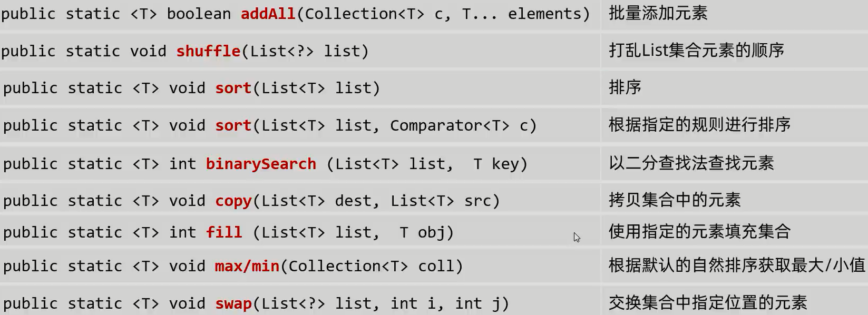This screenshot has height=315, width=868.
Task: Click the description 批量添加元素
Action: click(658, 13)
